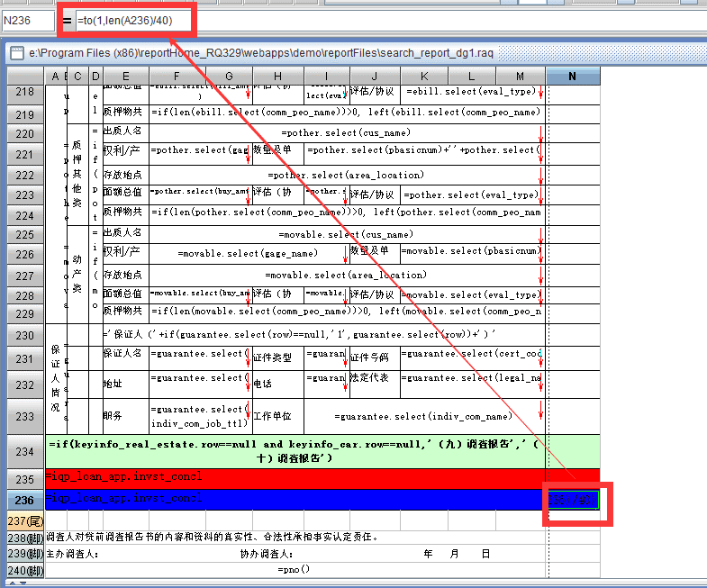This screenshot has height=588, width=707.
Task: Select column N header
Action: pos(573,77)
